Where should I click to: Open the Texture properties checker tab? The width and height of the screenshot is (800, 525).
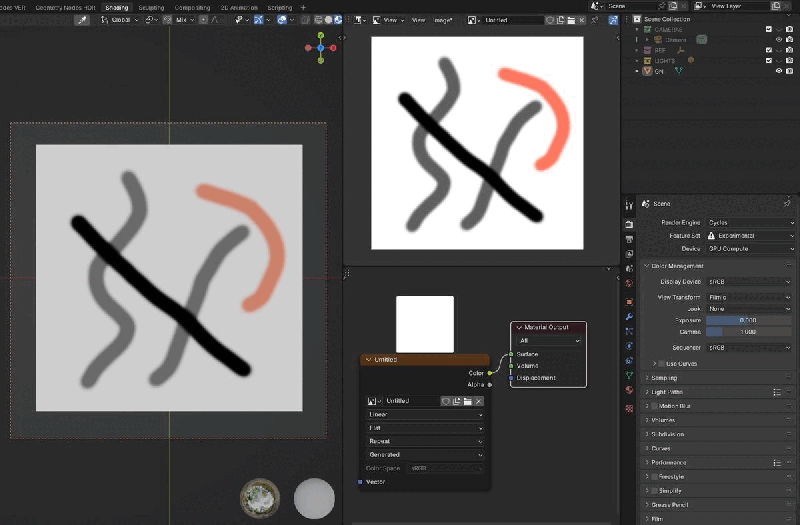pos(629,409)
